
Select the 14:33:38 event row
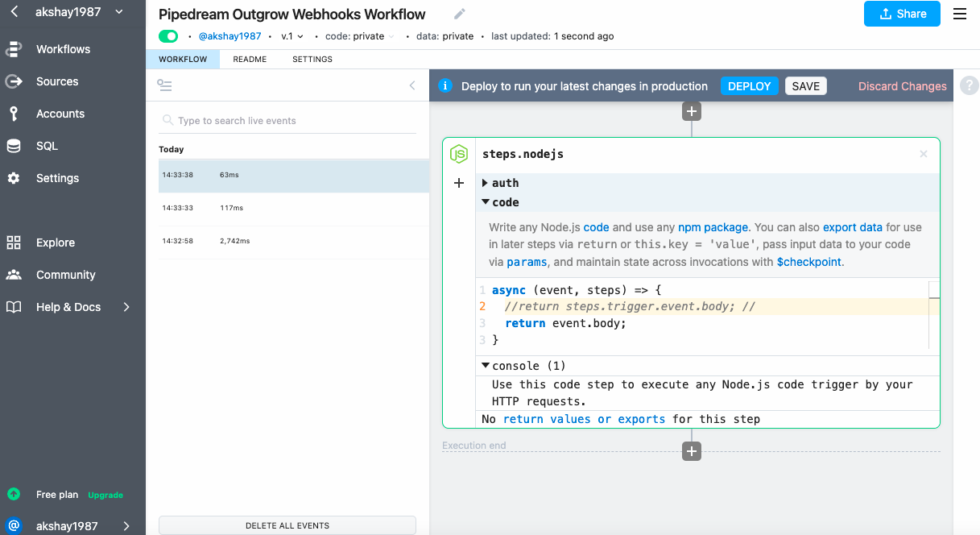click(294, 176)
